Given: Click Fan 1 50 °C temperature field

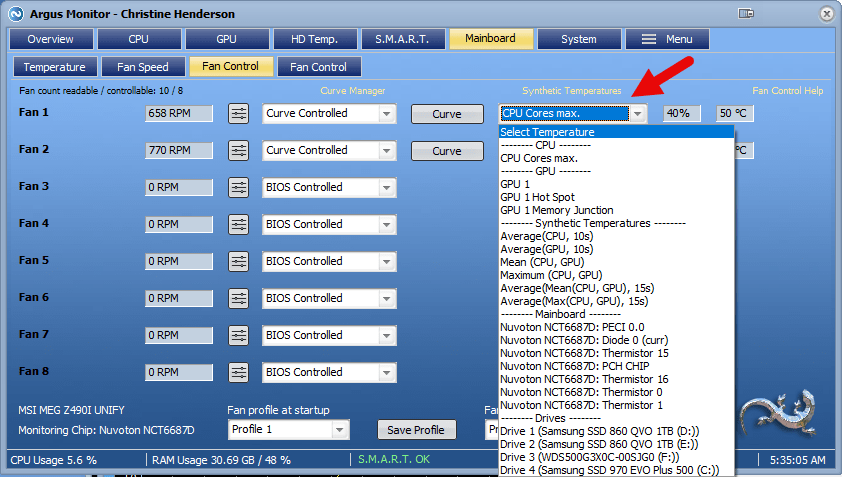Looking at the screenshot, I should coord(735,113).
